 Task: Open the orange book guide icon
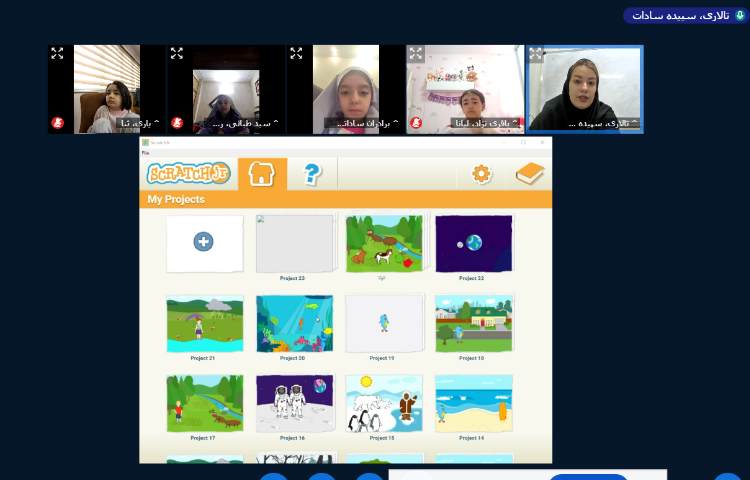(x=530, y=174)
